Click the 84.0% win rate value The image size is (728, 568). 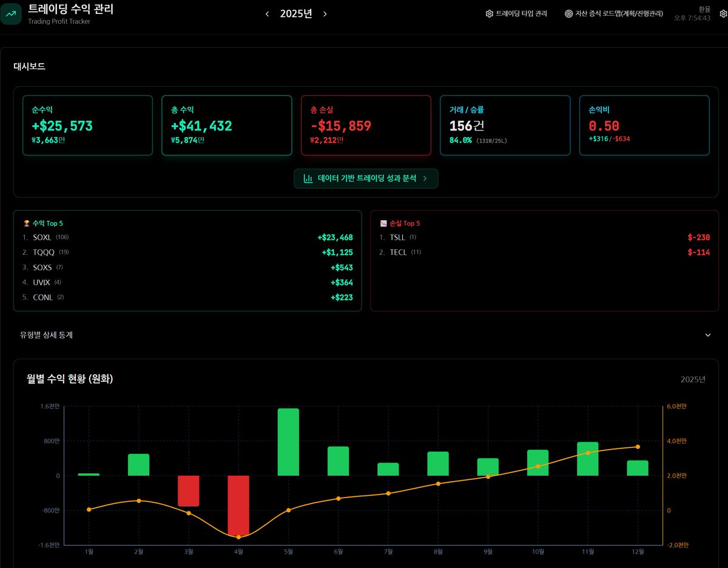(460, 140)
